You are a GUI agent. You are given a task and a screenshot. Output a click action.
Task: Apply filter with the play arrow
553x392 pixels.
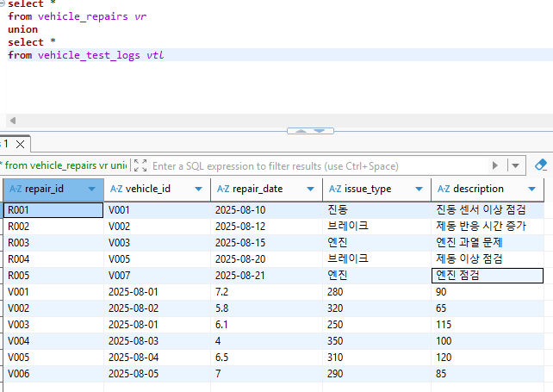495,165
